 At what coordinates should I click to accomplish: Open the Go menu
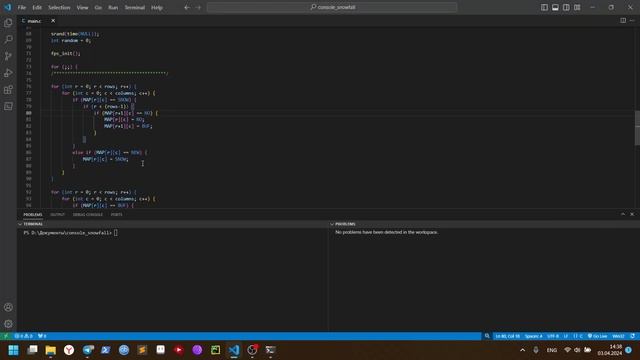[x=98, y=7]
